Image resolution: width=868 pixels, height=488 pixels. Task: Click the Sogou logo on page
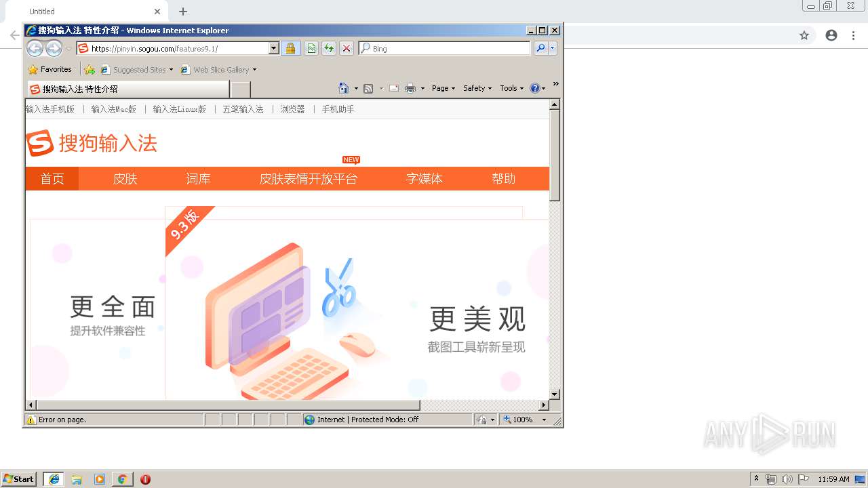[x=92, y=143]
